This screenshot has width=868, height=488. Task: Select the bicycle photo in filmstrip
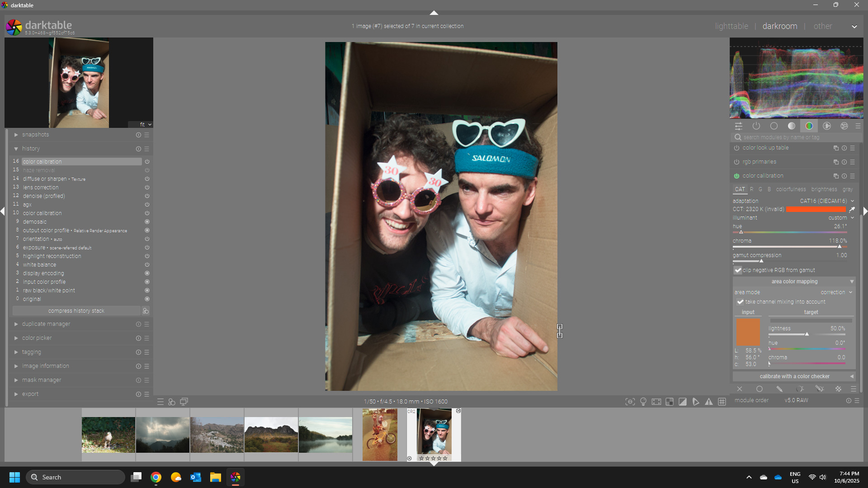(380, 435)
